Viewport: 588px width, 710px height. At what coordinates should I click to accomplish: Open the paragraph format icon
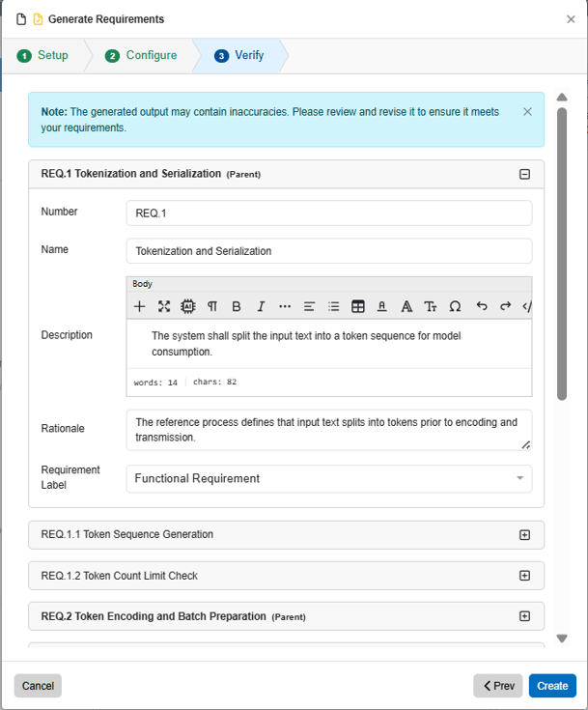click(x=212, y=306)
